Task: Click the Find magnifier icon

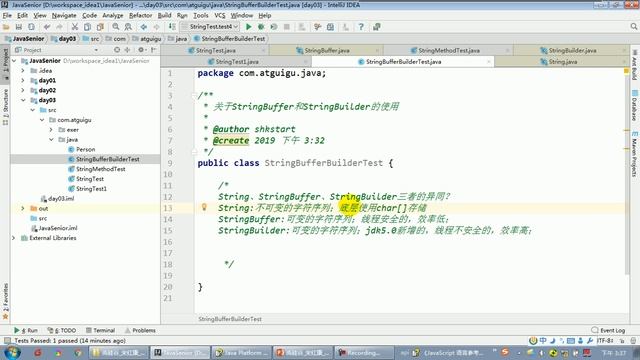Action: 116,27
